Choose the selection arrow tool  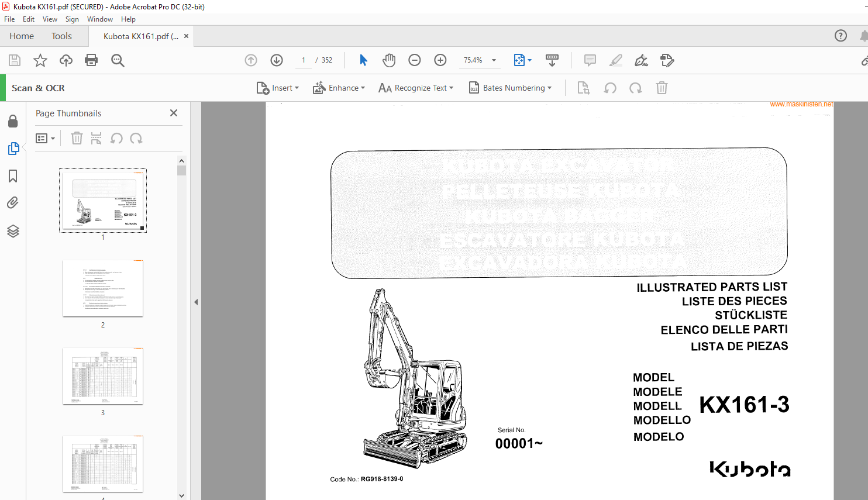pyautogui.click(x=363, y=60)
